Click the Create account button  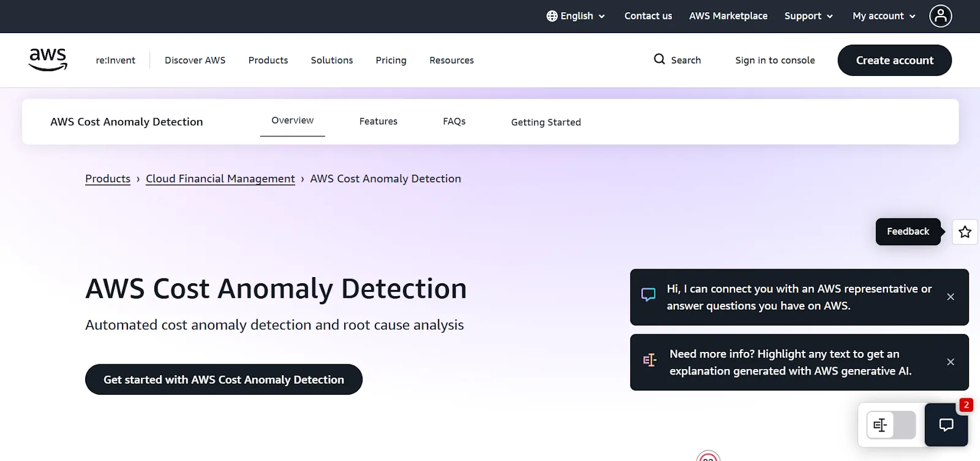click(x=895, y=60)
